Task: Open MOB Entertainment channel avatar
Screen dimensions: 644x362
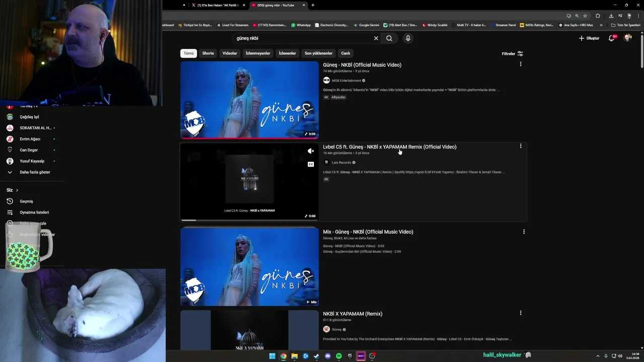Action: tap(327, 80)
